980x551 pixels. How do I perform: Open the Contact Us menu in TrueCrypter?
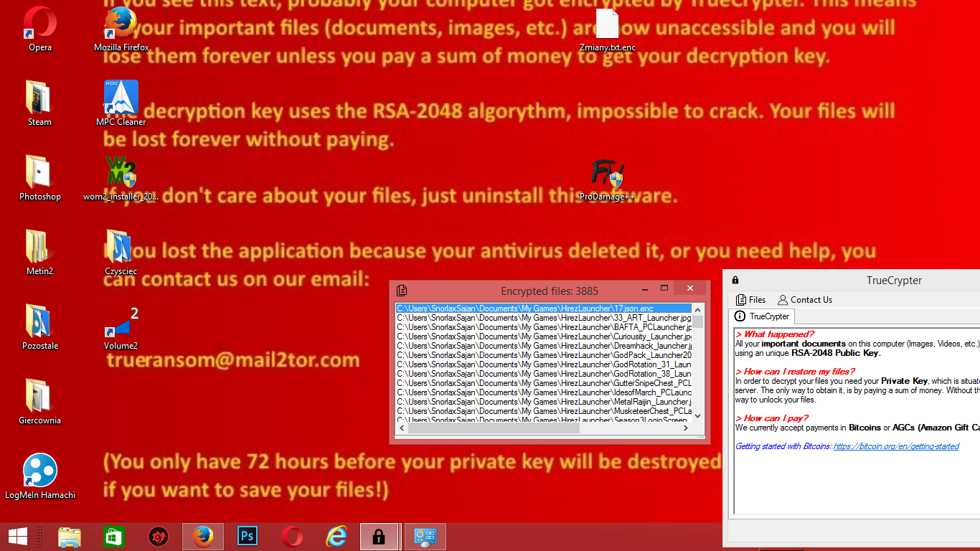pos(805,300)
